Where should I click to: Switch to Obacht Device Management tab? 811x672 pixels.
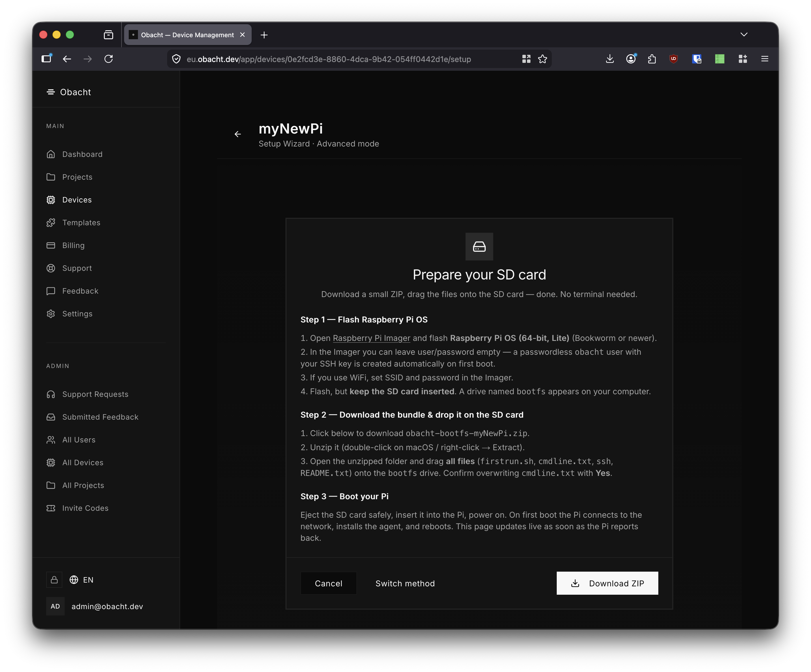point(188,35)
